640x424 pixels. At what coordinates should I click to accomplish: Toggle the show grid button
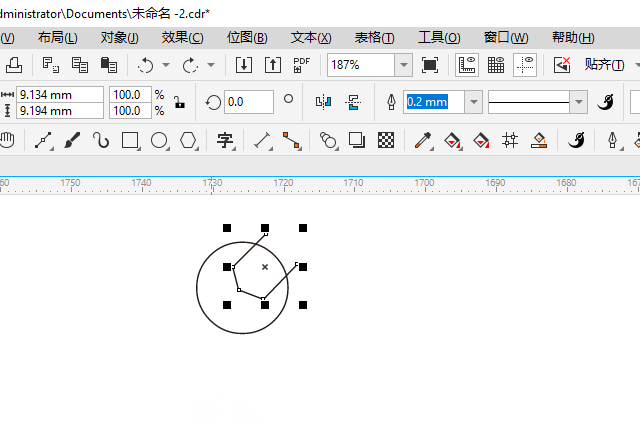(496, 65)
